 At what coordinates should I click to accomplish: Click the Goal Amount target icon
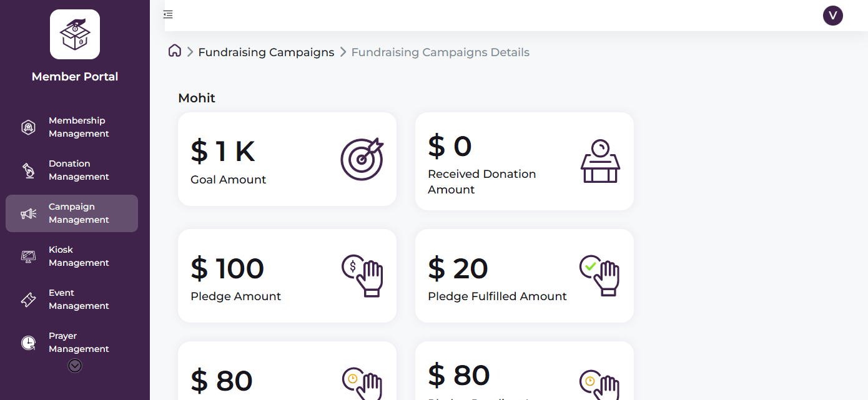pos(362,160)
